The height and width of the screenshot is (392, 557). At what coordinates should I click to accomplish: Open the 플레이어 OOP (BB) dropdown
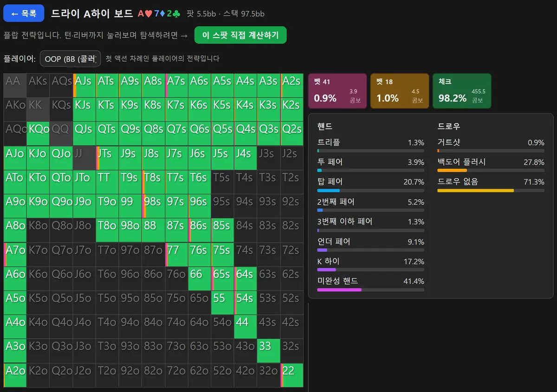[x=71, y=59]
